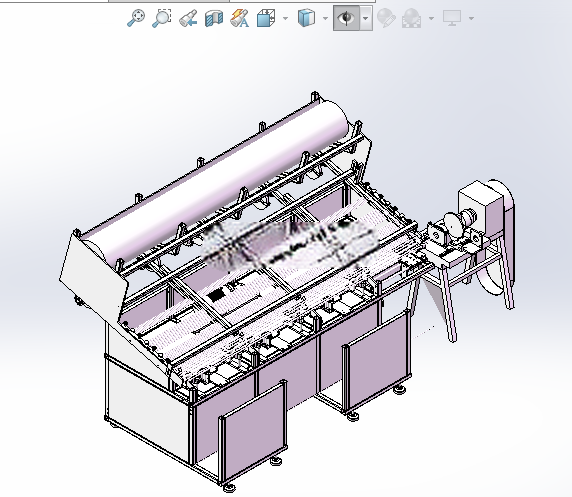Screen dimensions: 572x497
Task: Click the Zoom to Fit magnifier icon
Action: pyautogui.click(x=136, y=18)
